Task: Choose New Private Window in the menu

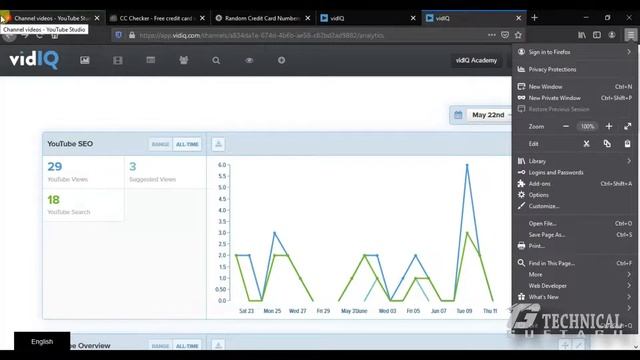Action: pos(574,98)
